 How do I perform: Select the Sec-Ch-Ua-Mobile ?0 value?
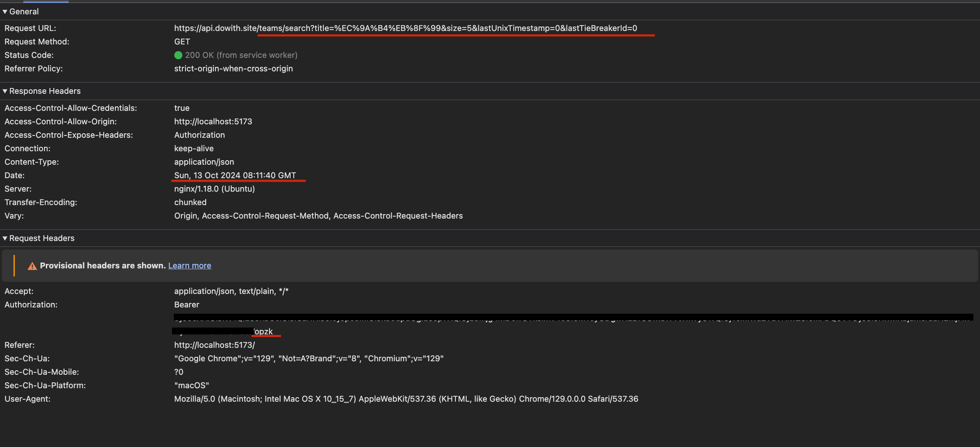[179, 372]
